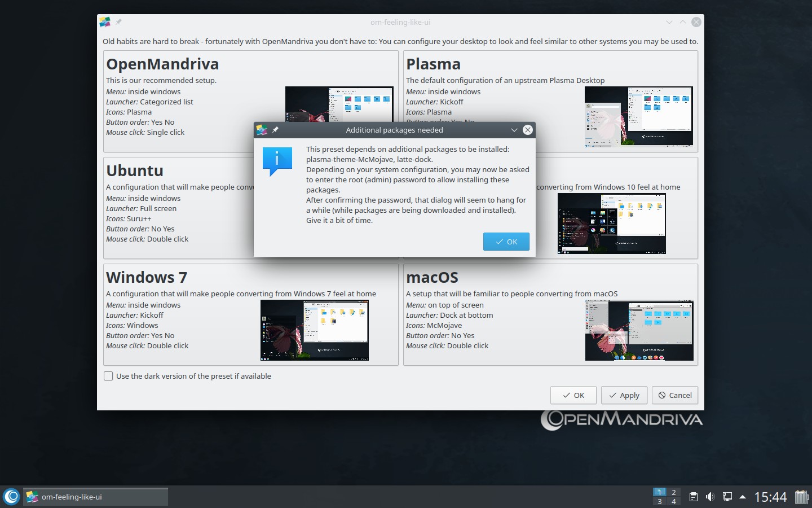The width and height of the screenshot is (812, 508).
Task: Open the network tray icon
Action: pyautogui.click(x=727, y=497)
